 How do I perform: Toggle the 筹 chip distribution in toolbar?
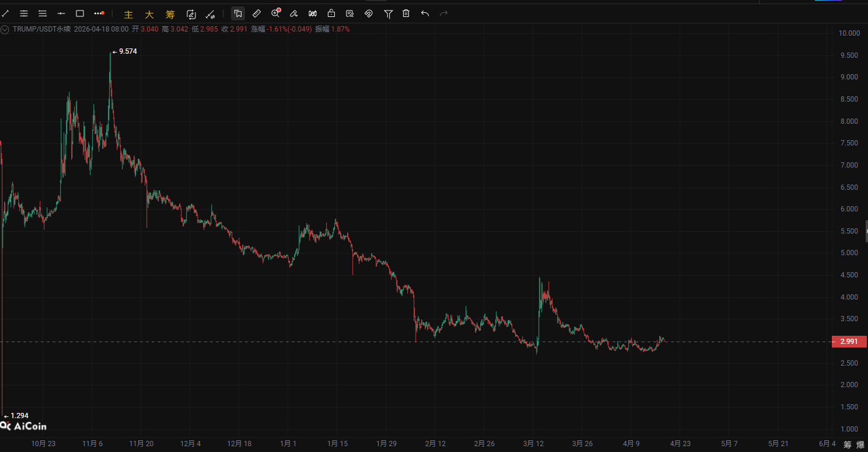pos(170,13)
